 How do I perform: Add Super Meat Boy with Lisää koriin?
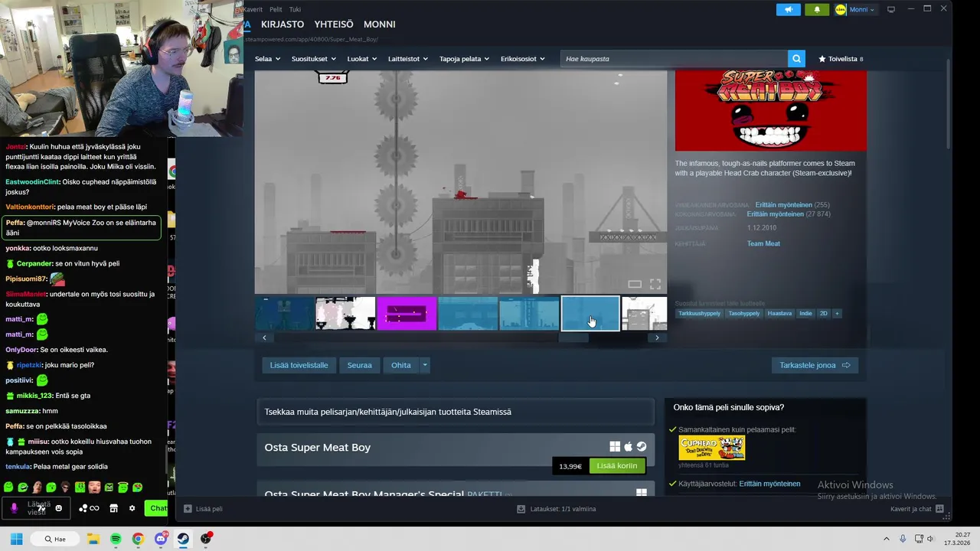click(x=617, y=466)
